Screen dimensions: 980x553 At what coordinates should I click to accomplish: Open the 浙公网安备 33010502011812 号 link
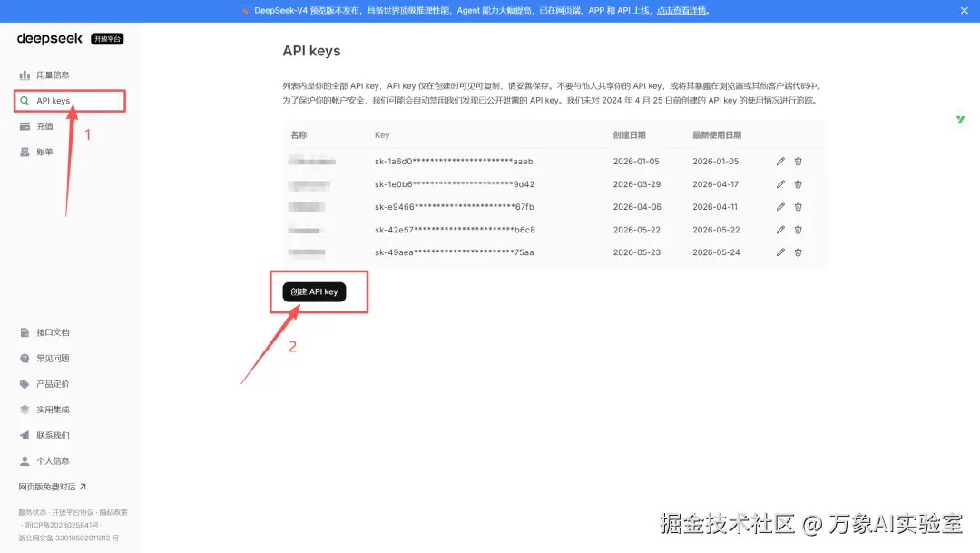(68, 538)
